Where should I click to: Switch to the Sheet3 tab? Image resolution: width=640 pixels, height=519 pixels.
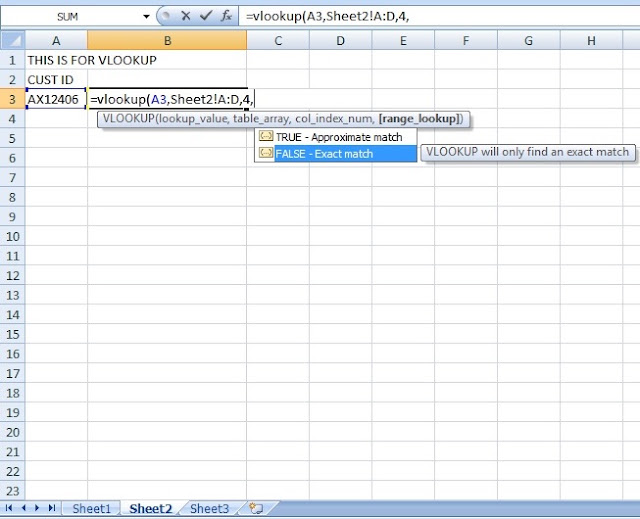pyautogui.click(x=209, y=508)
